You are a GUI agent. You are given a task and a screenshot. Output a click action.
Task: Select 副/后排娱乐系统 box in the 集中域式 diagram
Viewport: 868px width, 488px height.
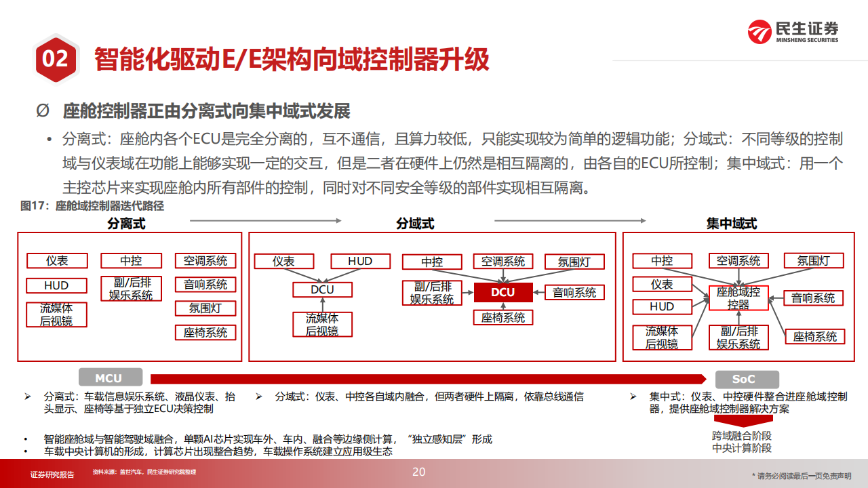(x=739, y=338)
